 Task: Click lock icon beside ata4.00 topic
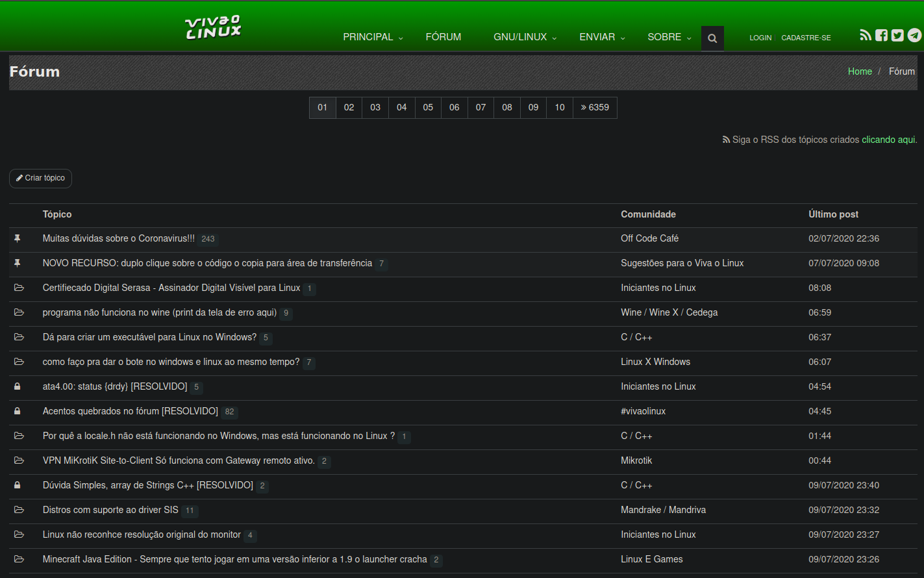tap(18, 387)
